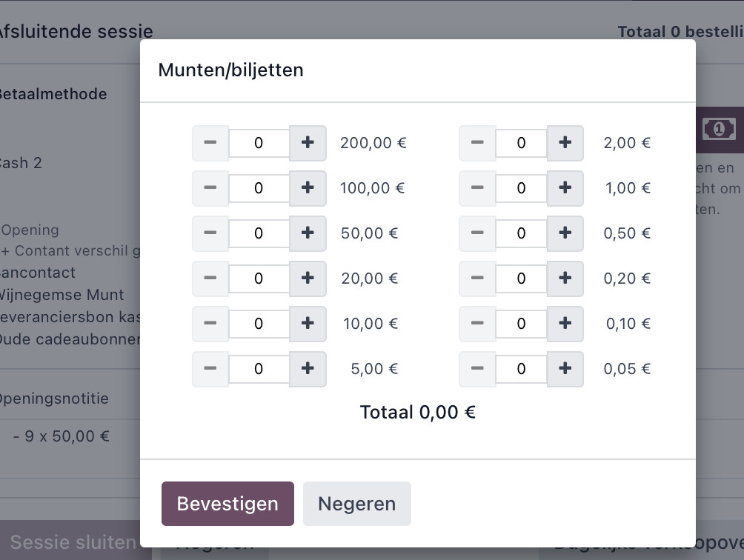Click the 200,00 € quantity input field
744x560 pixels.
[259, 143]
